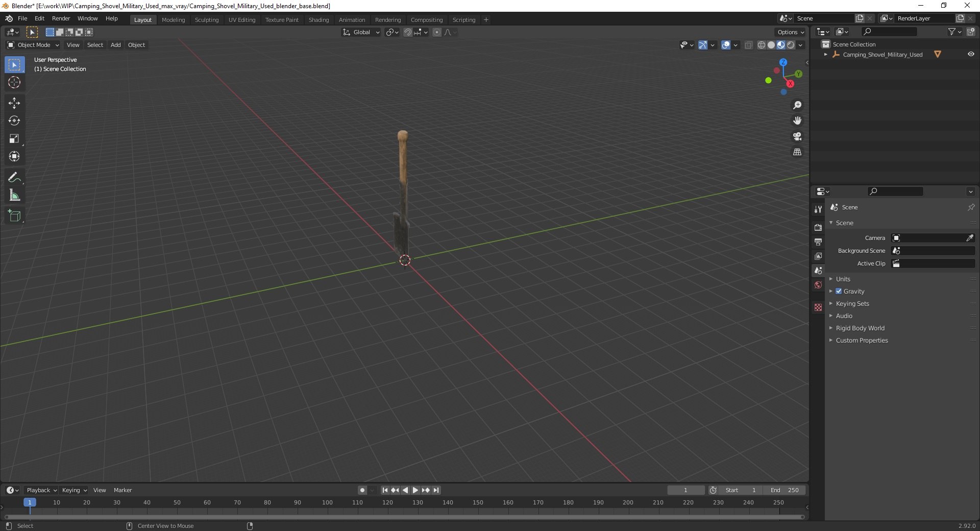Image resolution: width=980 pixels, height=531 pixels.
Task: Click the timeline Marker menu
Action: 122,490
